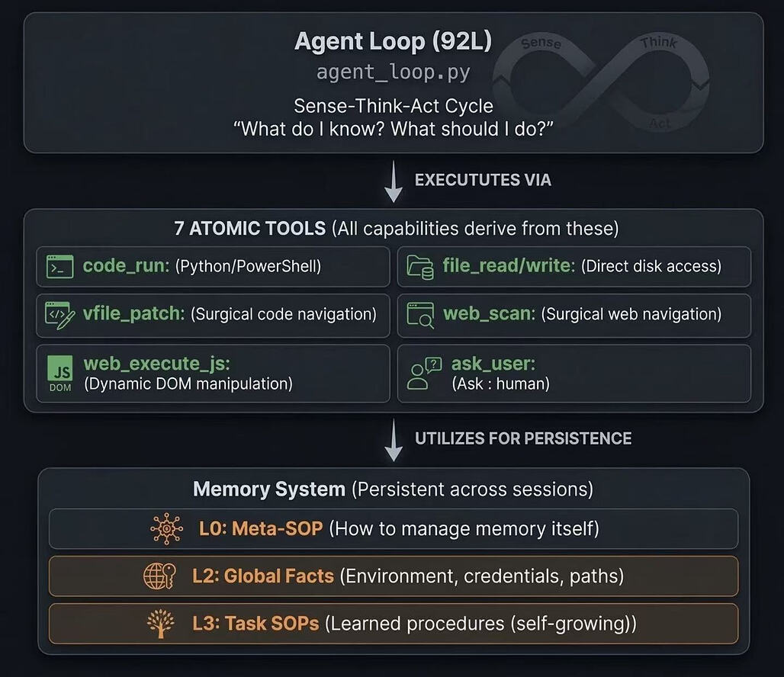Screen dimensions: 784x677
Task: Select the L2: Global Facts row
Action: 393,576
